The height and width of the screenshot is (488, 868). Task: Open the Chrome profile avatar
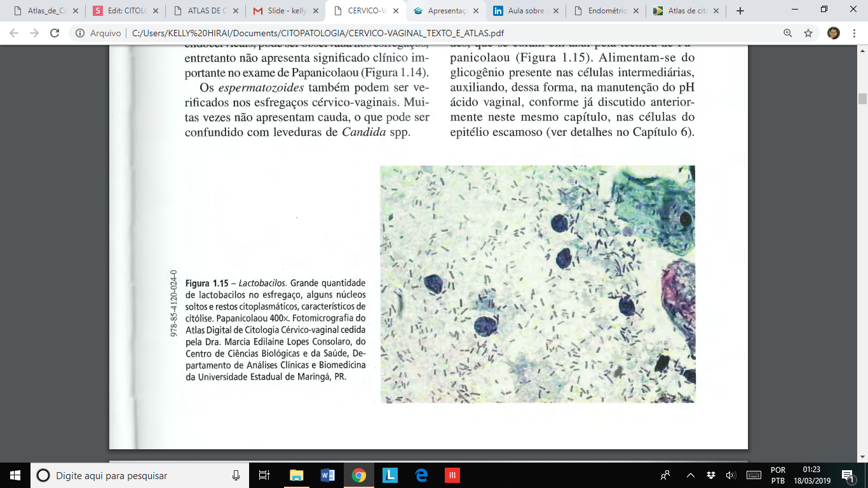[834, 33]
